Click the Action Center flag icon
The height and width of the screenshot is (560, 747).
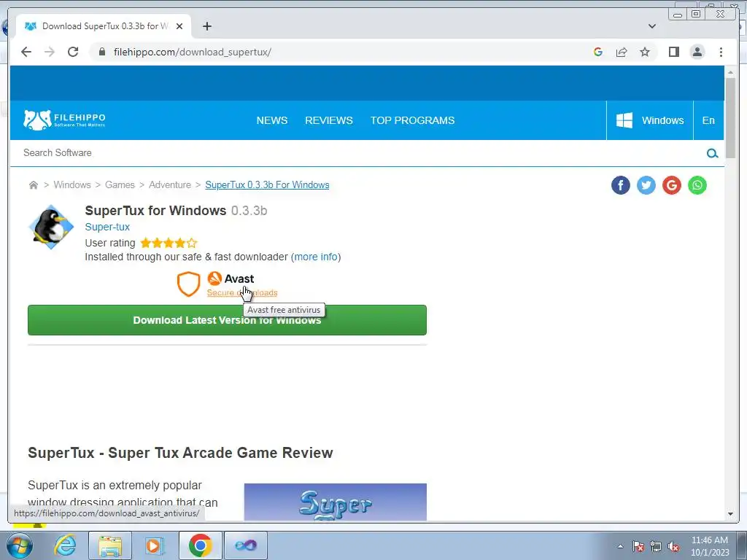click(x=638, y=547)
